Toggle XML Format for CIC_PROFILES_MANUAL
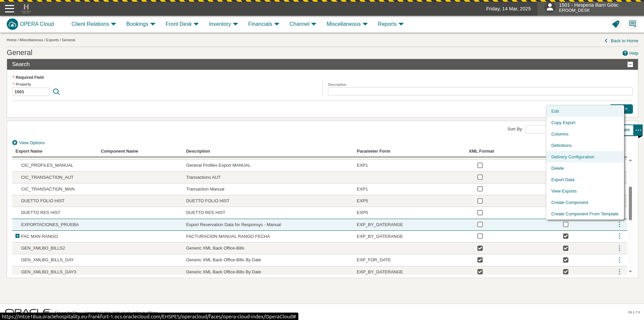 tap(480, 165)
